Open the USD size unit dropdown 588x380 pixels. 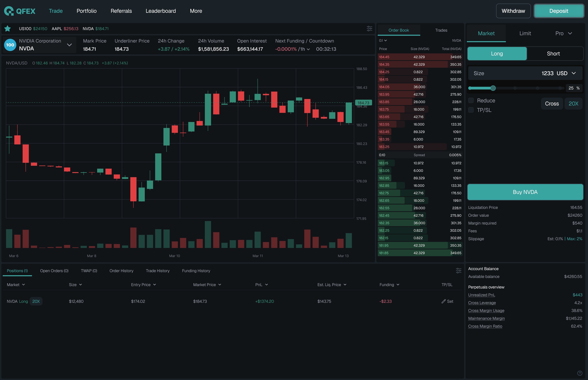pos(574,73)
